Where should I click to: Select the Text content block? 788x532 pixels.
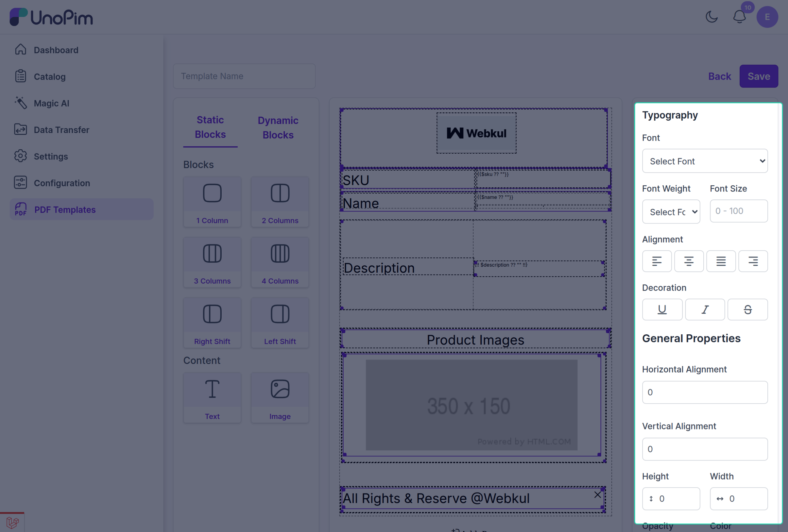coord(212,398)
